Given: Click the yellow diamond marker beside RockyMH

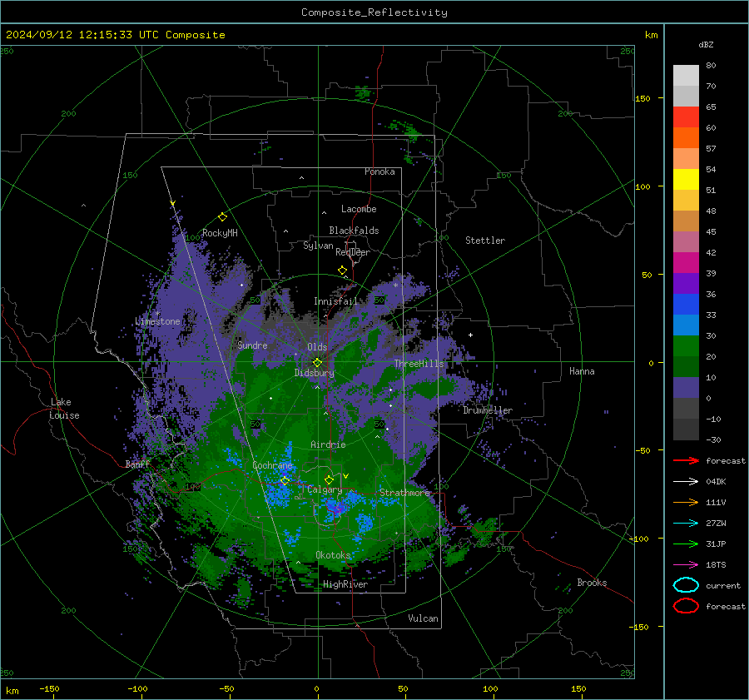Looking at the screenshot, I should 222,217.
